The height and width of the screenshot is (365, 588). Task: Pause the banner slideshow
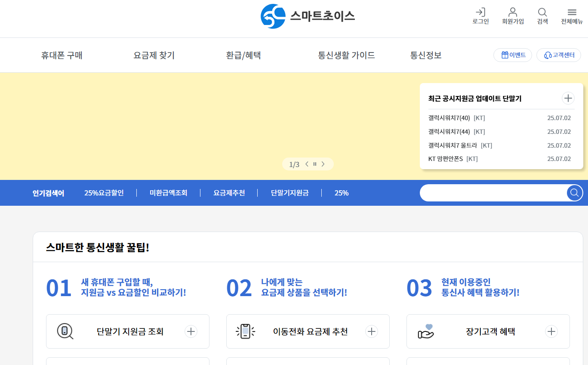315,164
